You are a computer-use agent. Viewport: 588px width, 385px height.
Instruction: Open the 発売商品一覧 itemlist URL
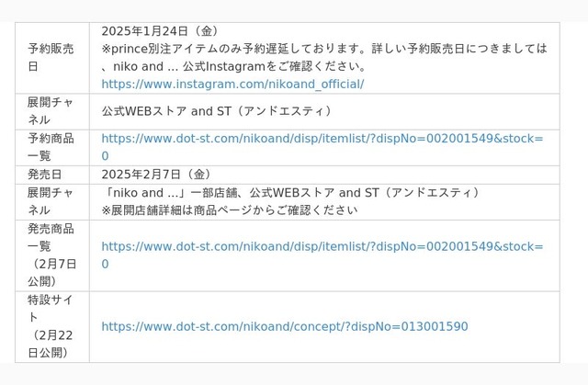pyautogui.click(x=322, y=255)
